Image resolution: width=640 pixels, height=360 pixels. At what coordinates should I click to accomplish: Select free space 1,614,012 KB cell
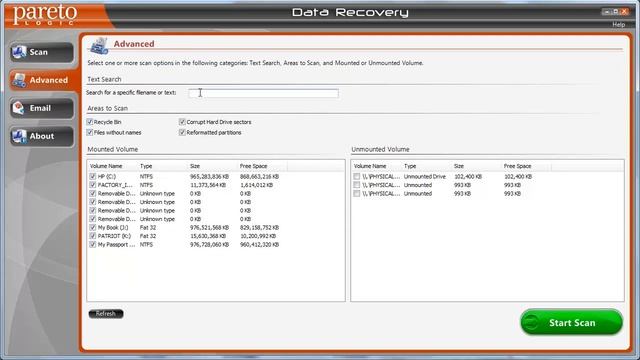256,185
